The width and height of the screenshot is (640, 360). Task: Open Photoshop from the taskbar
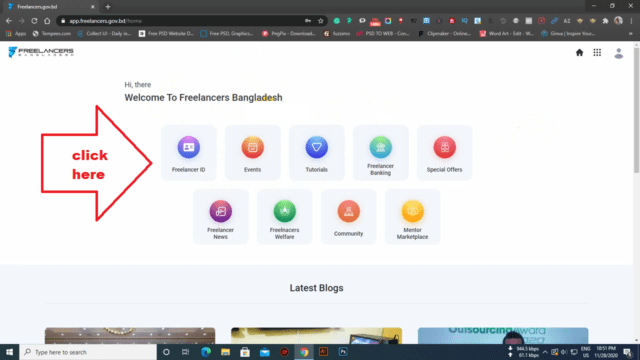pyautogui.click(x=343, y=352)
